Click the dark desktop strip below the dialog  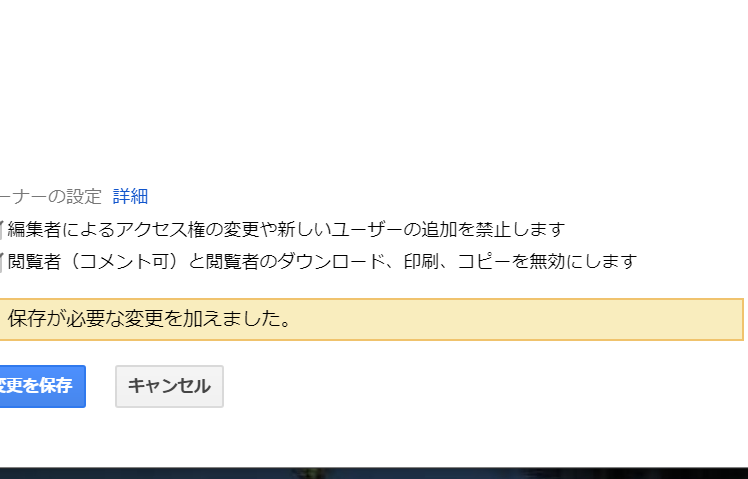point(374,473)
